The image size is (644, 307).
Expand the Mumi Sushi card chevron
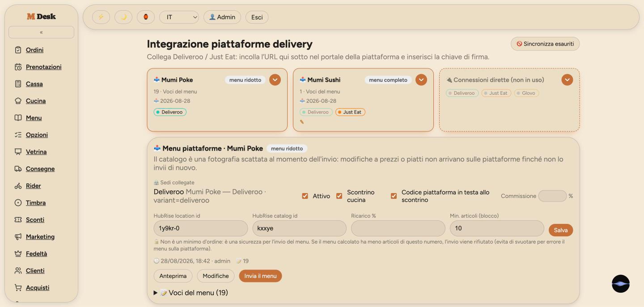point(421,80)
